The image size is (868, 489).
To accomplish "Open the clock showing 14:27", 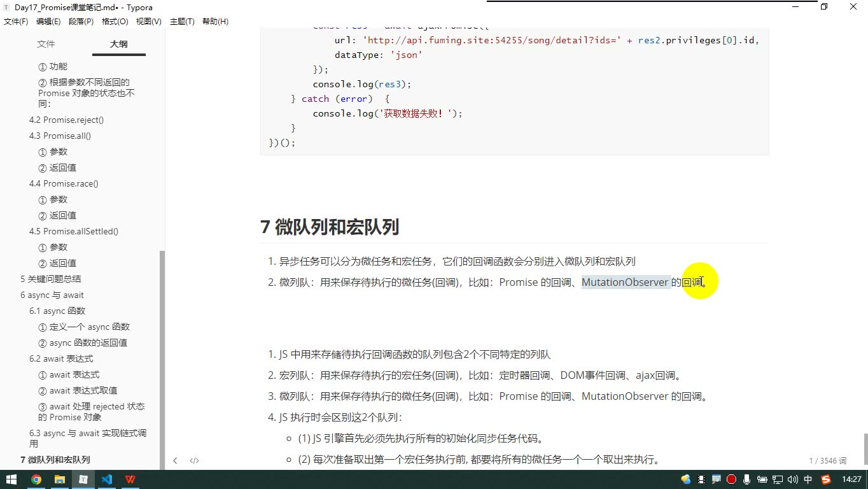I will coord(851,479).
